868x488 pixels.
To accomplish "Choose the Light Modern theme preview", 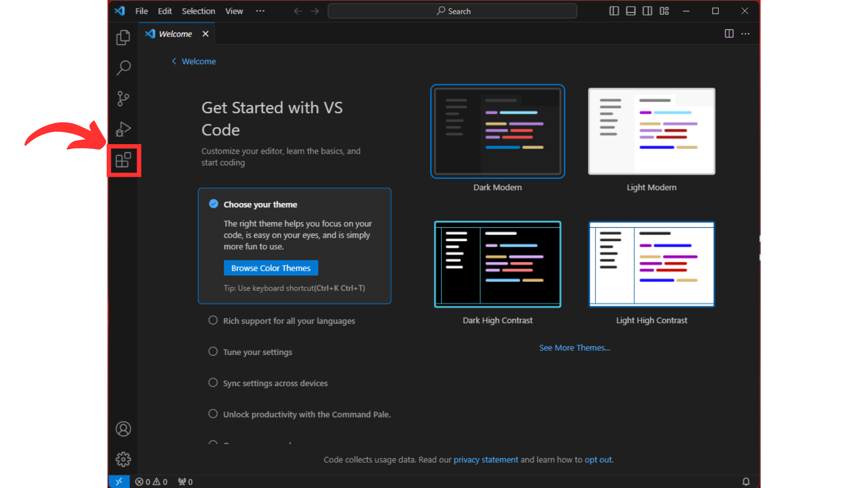I will [651, 131].
